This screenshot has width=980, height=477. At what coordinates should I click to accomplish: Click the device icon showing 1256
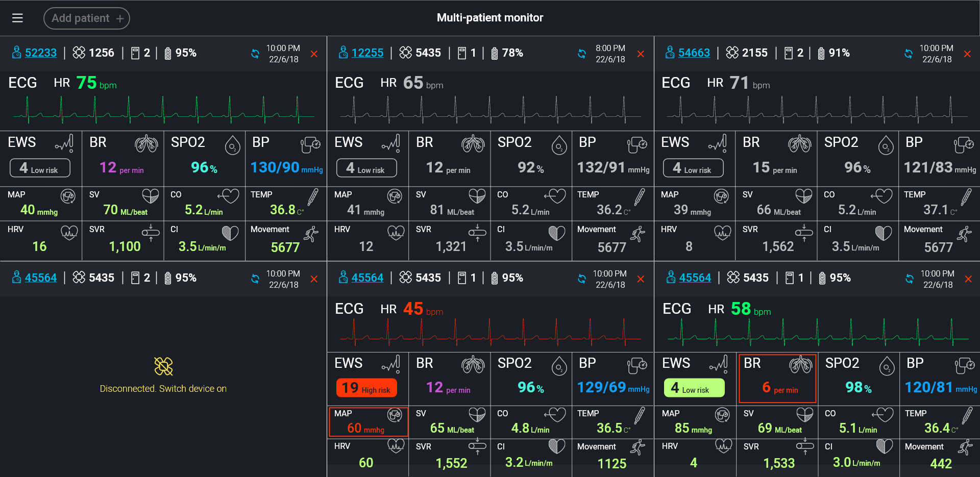79,53
